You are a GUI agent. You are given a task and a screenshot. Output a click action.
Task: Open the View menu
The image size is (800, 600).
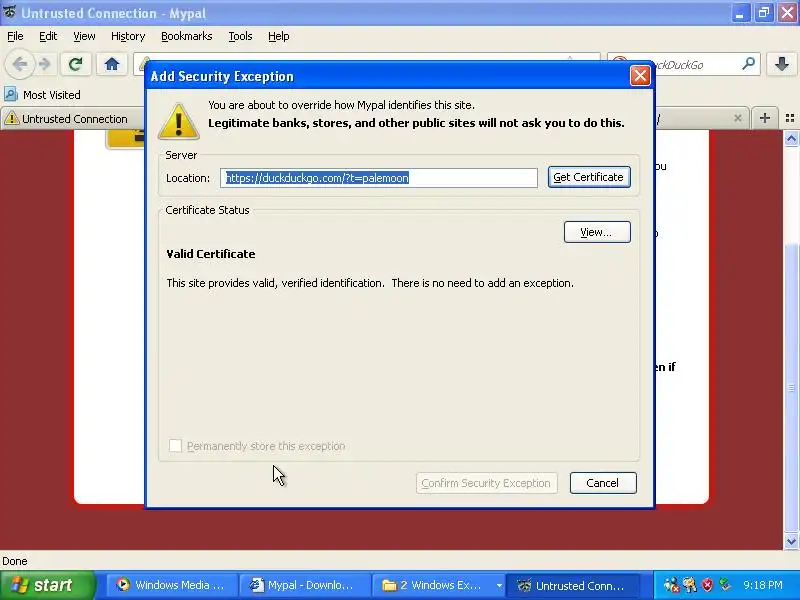pyautogui.click(x=84, y=36)
